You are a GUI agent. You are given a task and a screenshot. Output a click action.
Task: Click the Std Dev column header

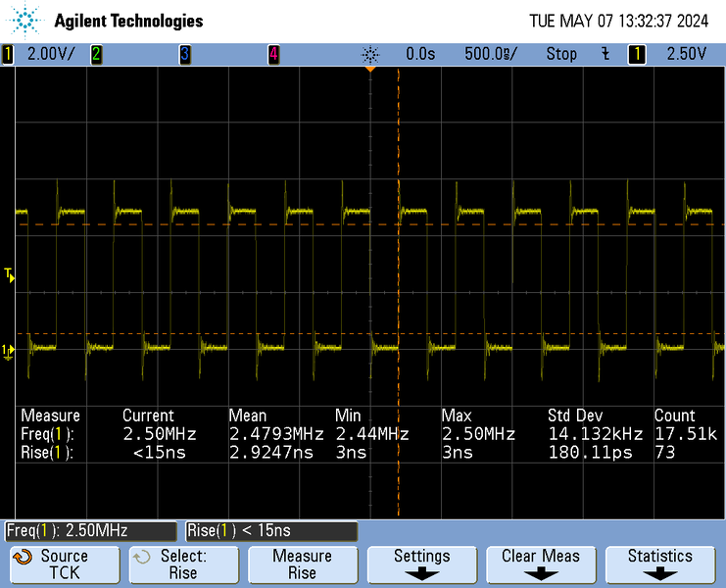(575, 416)
